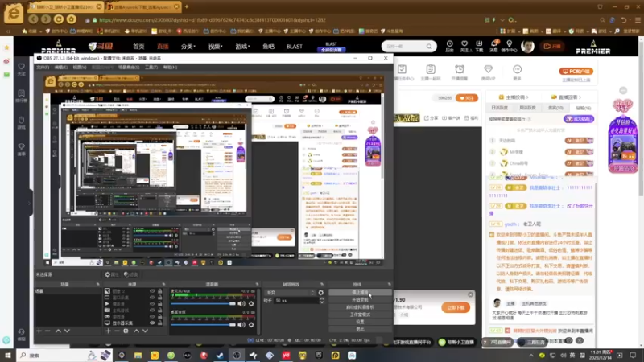Toggle the lock on the 图像 2 source
This screenshot has width=644, height=362.
159,291
